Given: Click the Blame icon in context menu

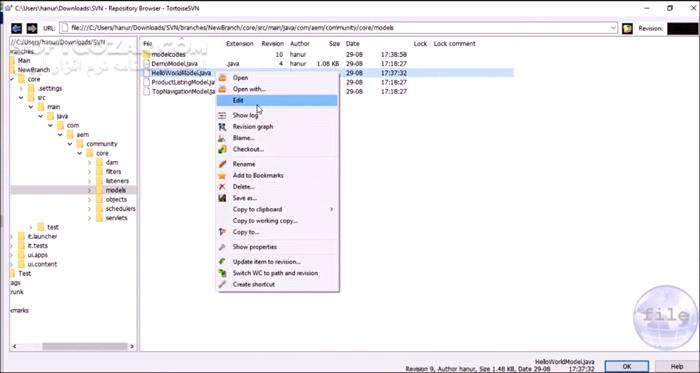Looking at the screenshot, I should [x=222, y=138].
